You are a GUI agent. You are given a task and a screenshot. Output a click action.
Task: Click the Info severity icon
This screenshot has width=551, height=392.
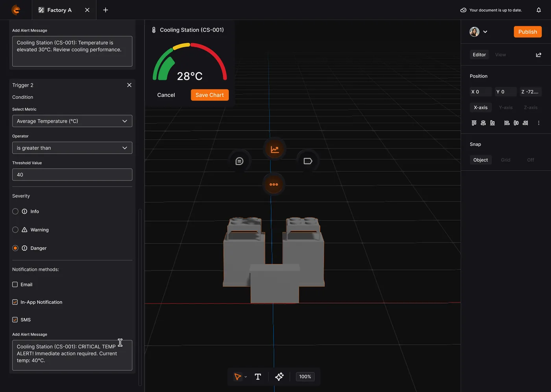pyautogui.click(x=24, y=211)
